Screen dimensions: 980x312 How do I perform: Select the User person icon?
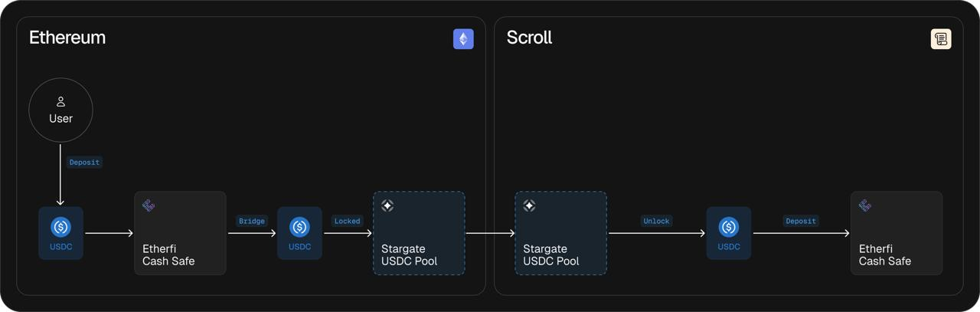pyautogui.click(x=60, y=102)
